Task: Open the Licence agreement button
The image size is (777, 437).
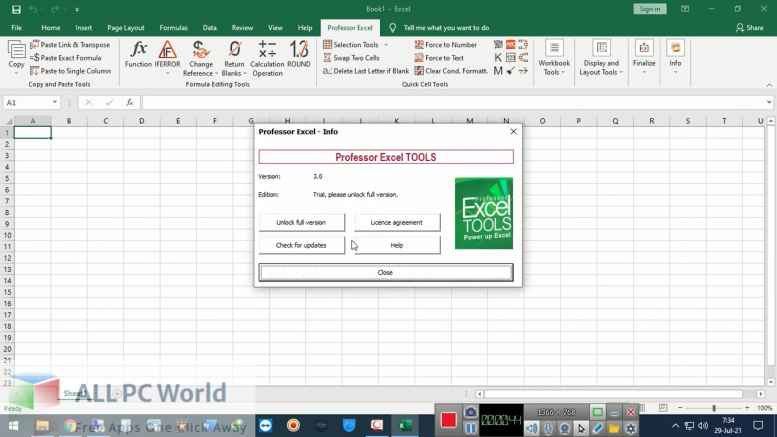Action: coord(396,222)
